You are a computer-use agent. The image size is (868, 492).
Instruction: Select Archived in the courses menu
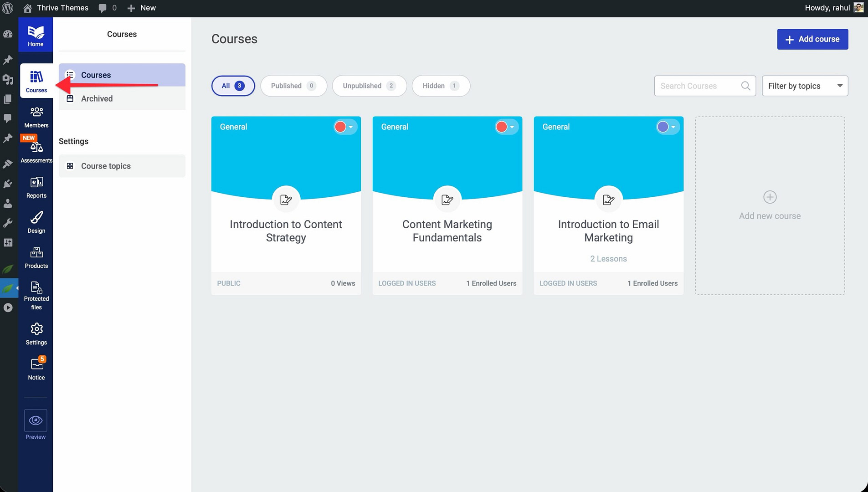click(x=97, y=98)
